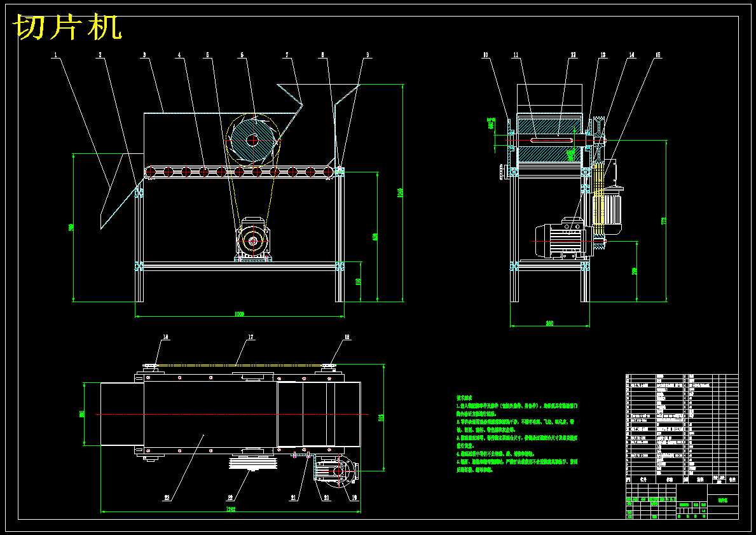Select part callout number 13
Image resolution: width=756 pixels, height=535 pixels.
[603, 55]
